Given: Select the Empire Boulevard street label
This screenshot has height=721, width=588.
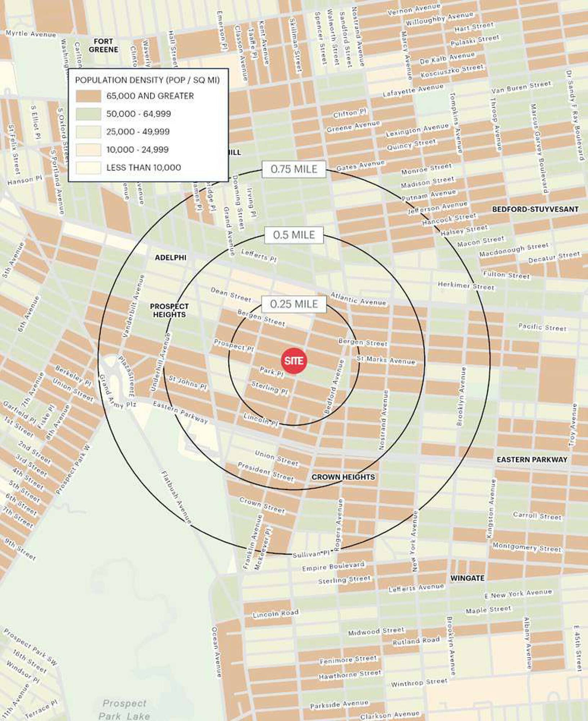Looking at the screenshot, I should tap(333, 566).
